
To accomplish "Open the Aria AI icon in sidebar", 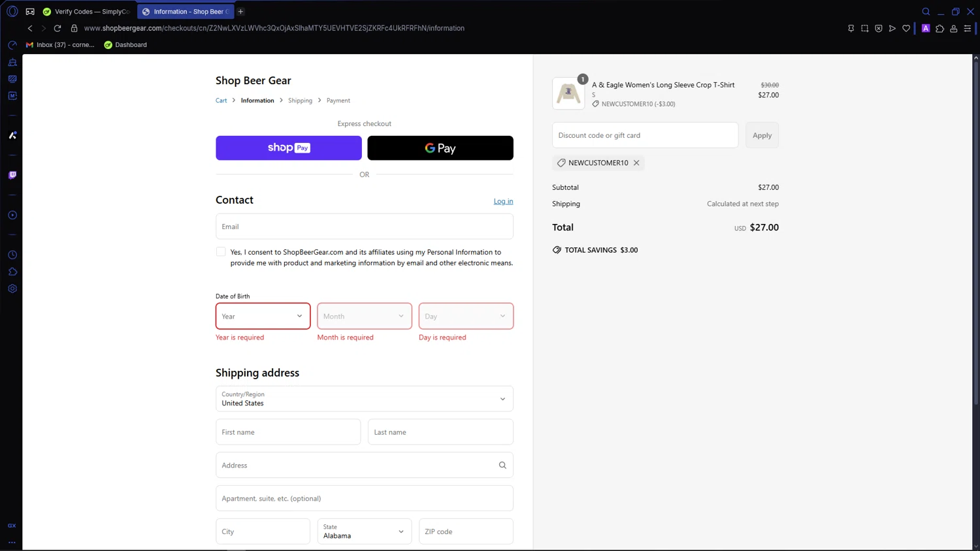I will (12, 135).
